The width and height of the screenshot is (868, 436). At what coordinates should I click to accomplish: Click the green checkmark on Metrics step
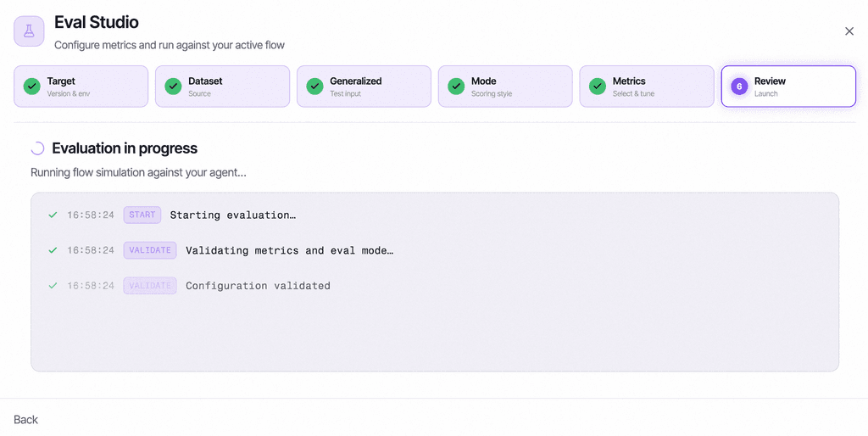(598, 87)
